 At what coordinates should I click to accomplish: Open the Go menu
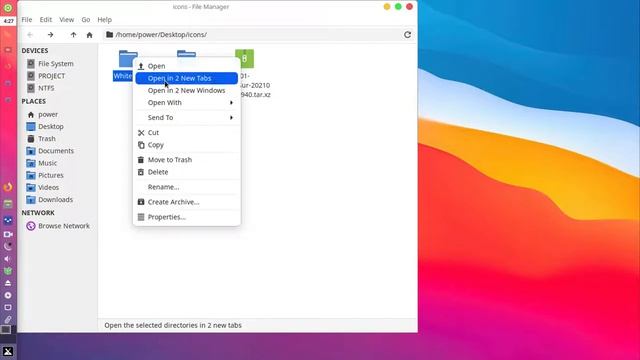(86, 20)
